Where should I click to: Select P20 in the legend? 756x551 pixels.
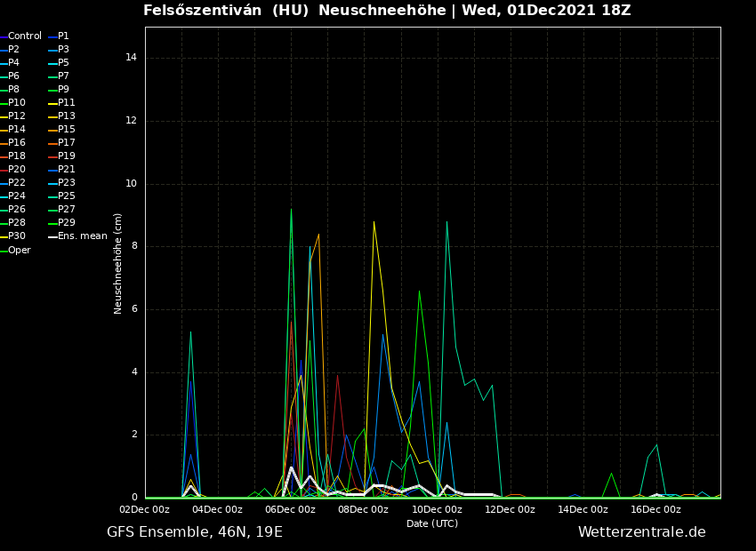tap(17, 170)
